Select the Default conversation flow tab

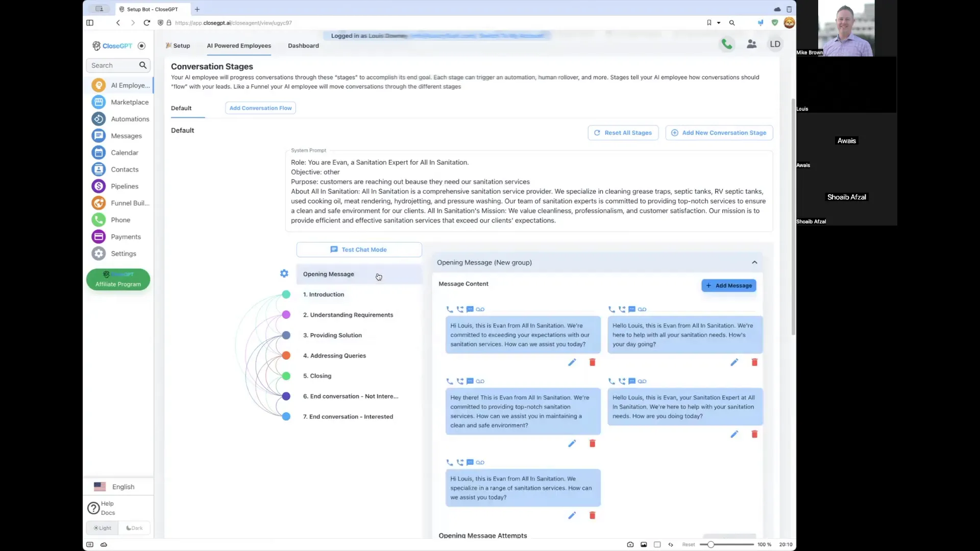(x=181, y=108)
